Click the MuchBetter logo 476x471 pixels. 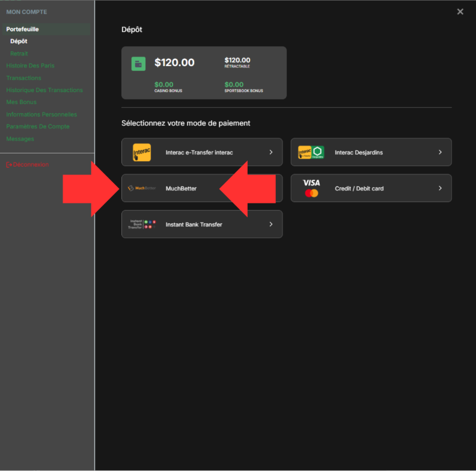tap(142, 188)
